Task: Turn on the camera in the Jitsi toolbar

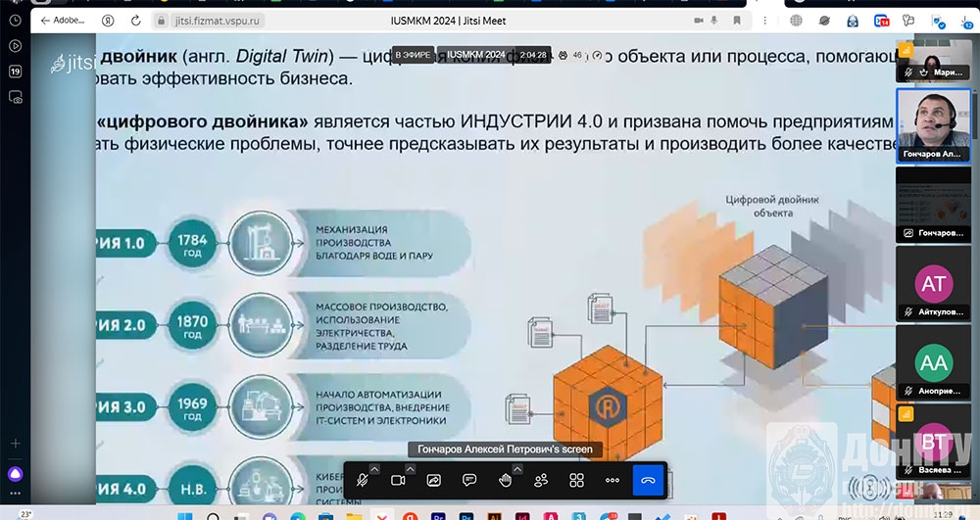Action: tap(398, 480)
